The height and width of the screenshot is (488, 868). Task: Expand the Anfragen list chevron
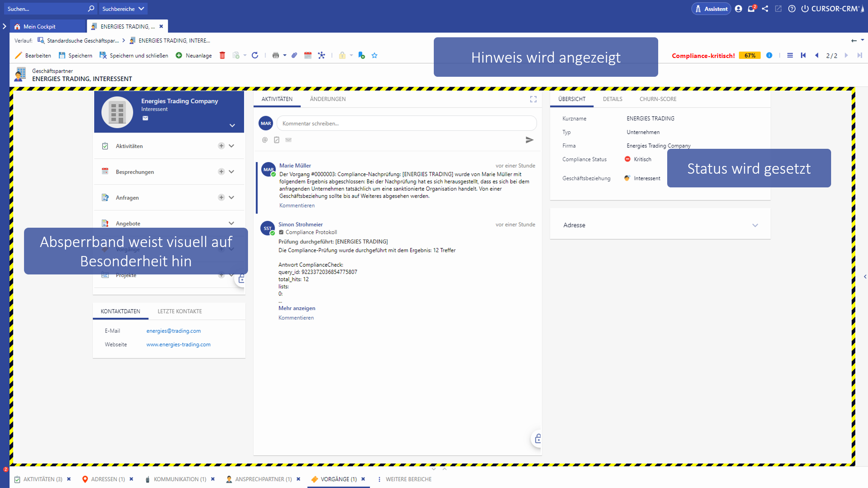pos(232,197)
